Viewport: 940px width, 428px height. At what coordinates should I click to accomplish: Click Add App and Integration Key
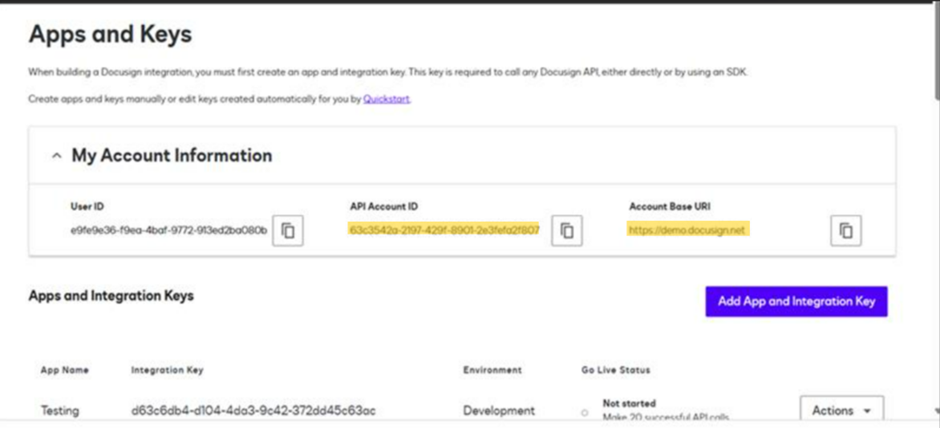796,301
